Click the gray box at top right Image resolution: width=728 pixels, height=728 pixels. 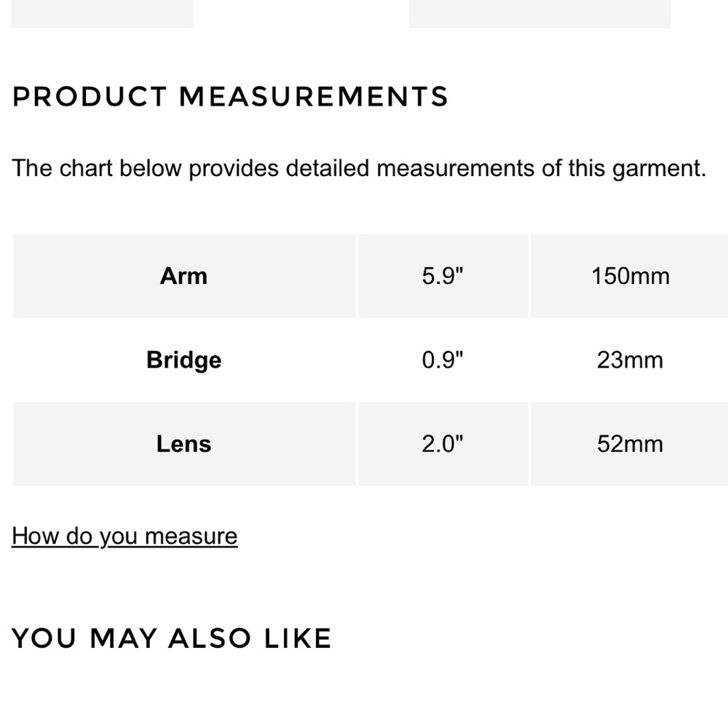(x=540, y=14)
